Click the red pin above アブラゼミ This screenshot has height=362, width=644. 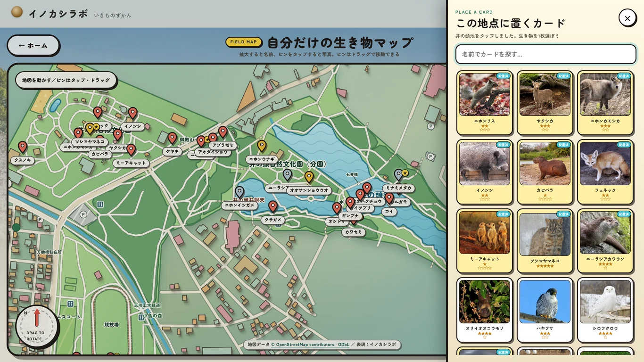223,132
